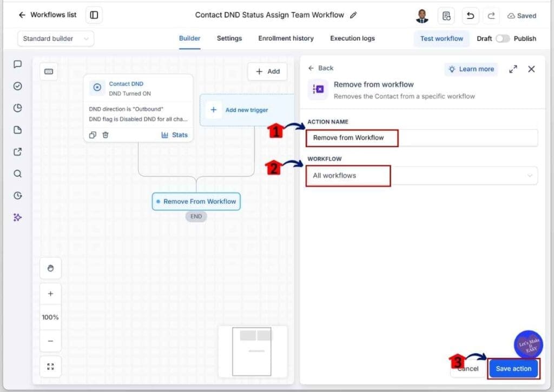Viewport: 554px width, 392px height.
Task: Open the Execution logs tab
Action: (352, 38)
